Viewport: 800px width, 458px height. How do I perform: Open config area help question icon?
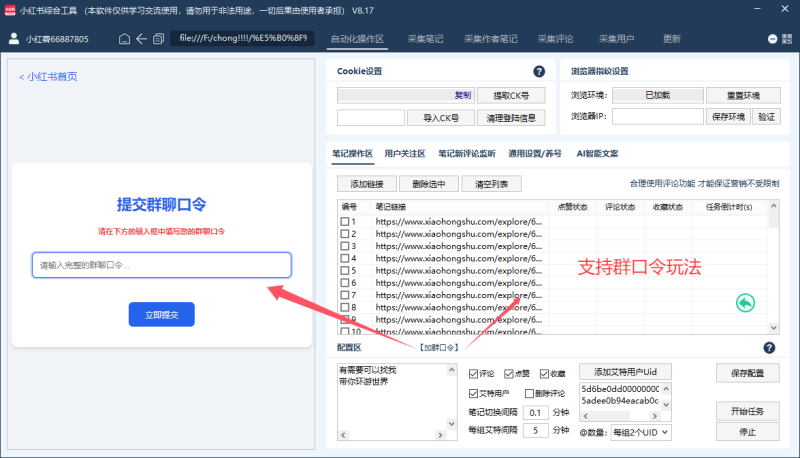[x=769, y=348]
